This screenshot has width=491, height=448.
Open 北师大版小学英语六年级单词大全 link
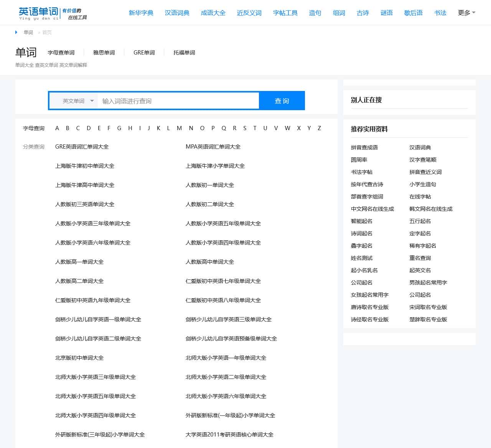pyautogui.click(x=226, y=396)
